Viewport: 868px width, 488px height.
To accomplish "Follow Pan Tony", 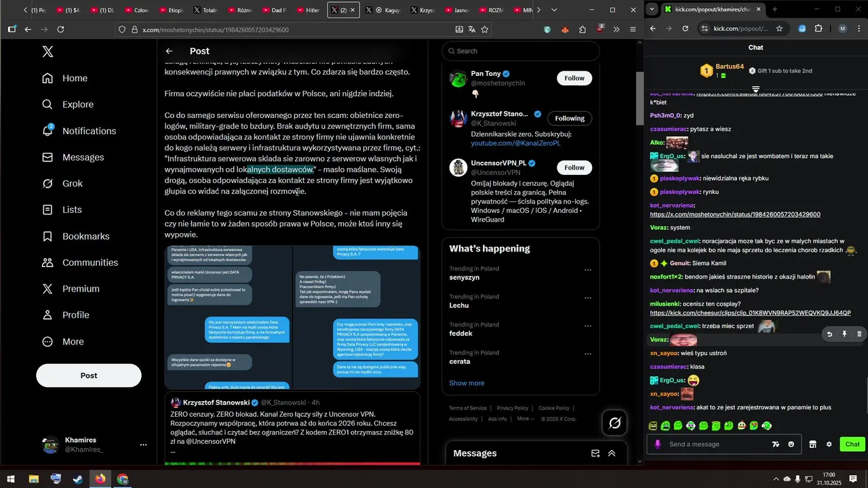I will tap(574, 78).
